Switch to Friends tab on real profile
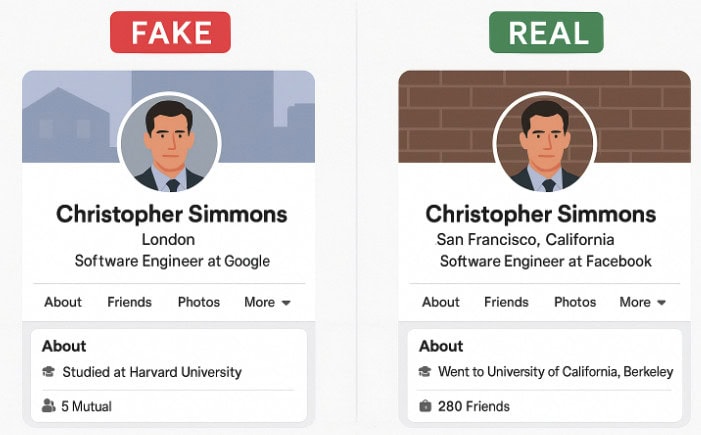701x435 pixels. (x=506, y=302)
